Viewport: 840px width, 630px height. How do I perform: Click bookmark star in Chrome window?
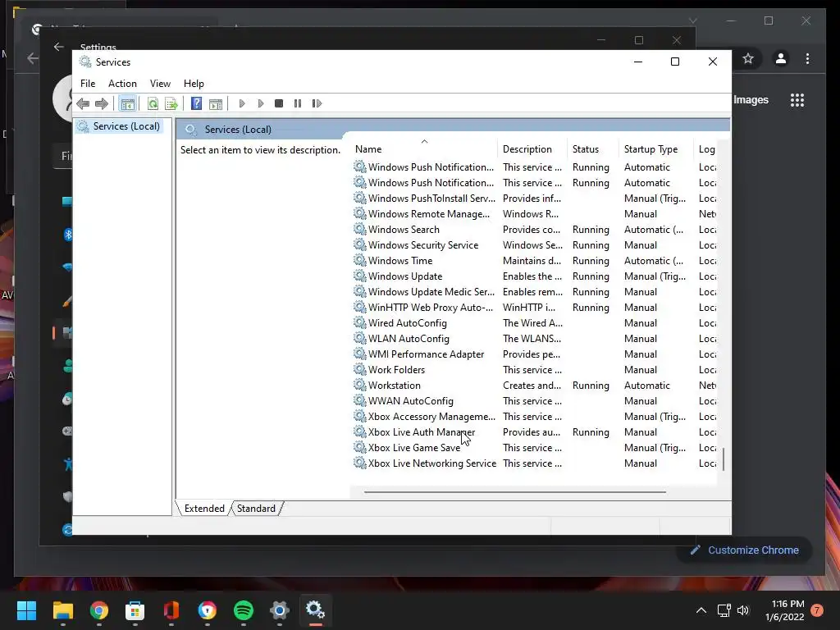(748, 58)
